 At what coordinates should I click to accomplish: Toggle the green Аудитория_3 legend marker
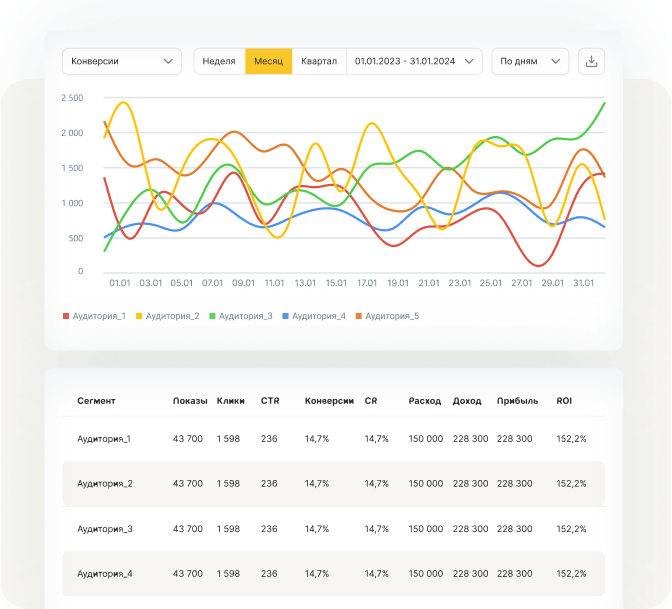click(x=212, y=316)
